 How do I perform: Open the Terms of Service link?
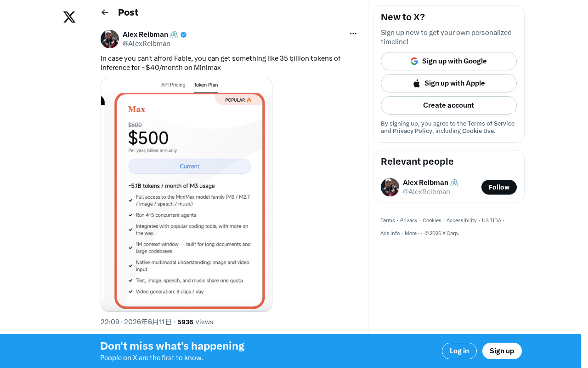pyautogui.click(x=491, y=124)
